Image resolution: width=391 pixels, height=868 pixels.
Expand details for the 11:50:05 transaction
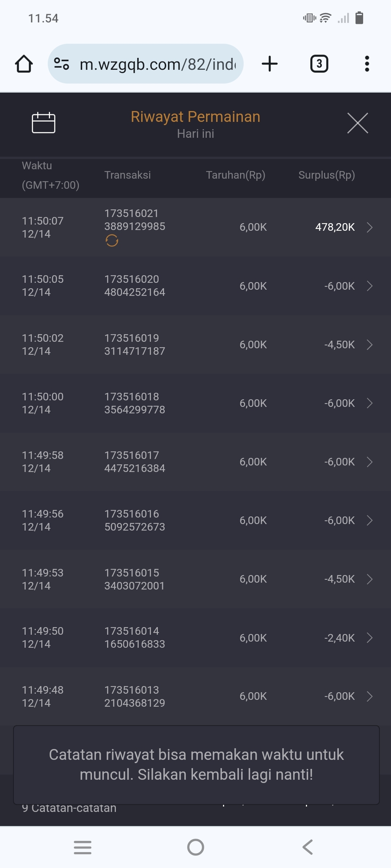click(369, 286)
